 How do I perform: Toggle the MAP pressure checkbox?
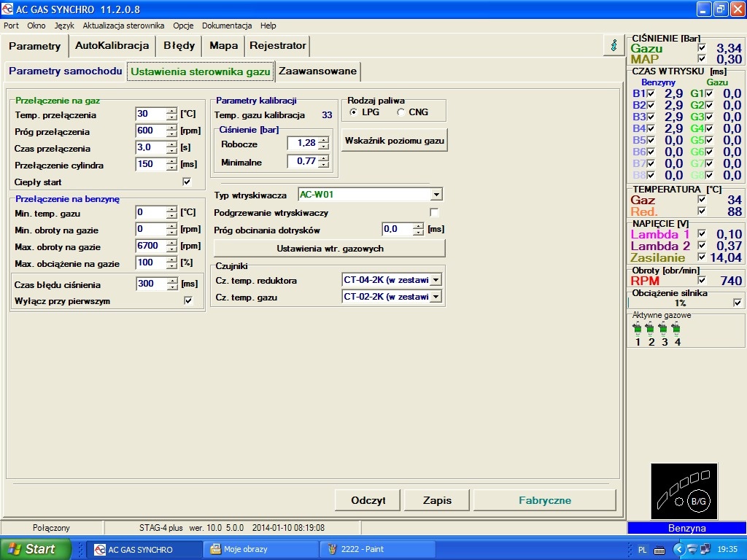click(x=702, y=58)
